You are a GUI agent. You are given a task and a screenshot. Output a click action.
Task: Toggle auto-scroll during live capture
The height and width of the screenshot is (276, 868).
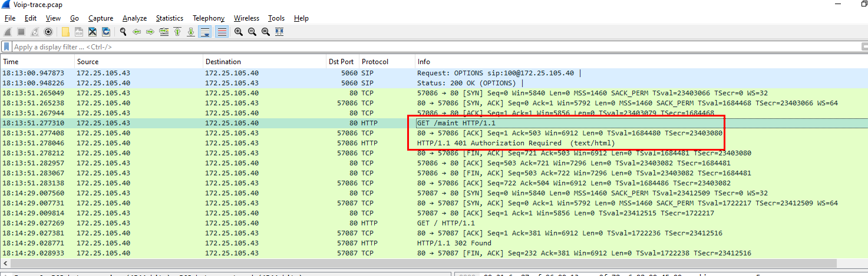tap(205, 32)
